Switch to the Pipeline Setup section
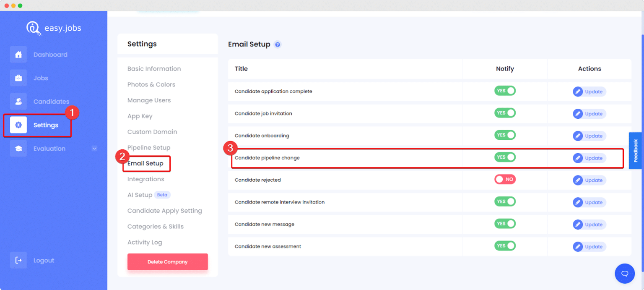This screenshot has height=290, width=644. point(148,147)
